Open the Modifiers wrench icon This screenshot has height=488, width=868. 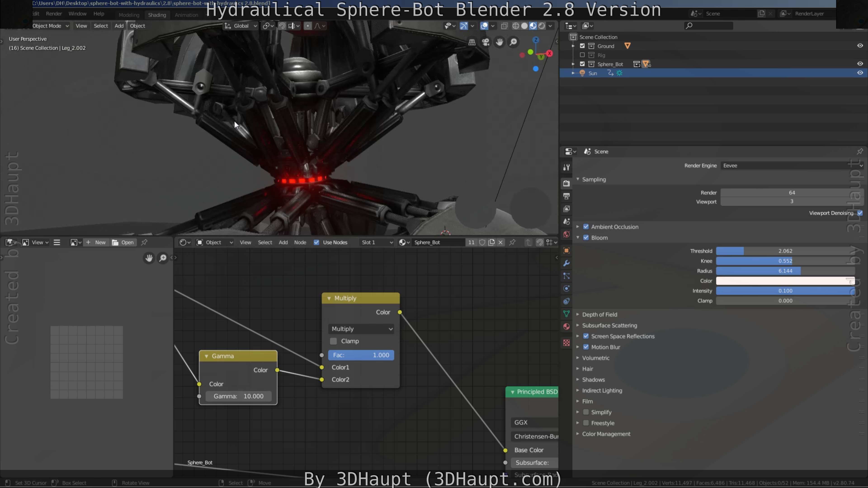point(566,263)
